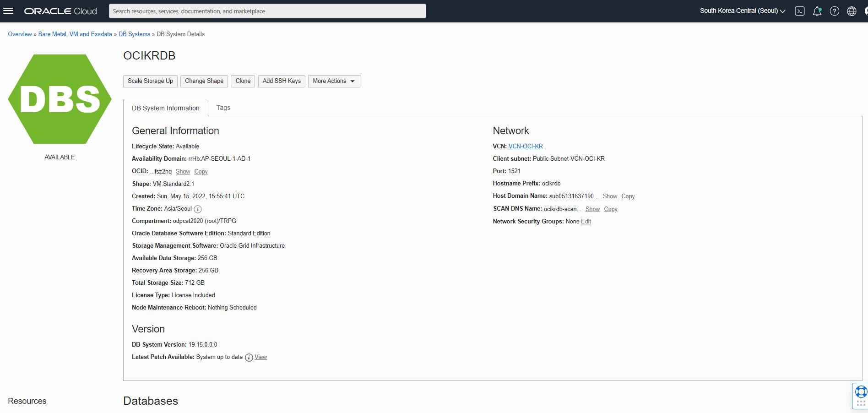Copy the Host Domain Name
This screenshot has height=413, width=868.
[x=628, y=196]
